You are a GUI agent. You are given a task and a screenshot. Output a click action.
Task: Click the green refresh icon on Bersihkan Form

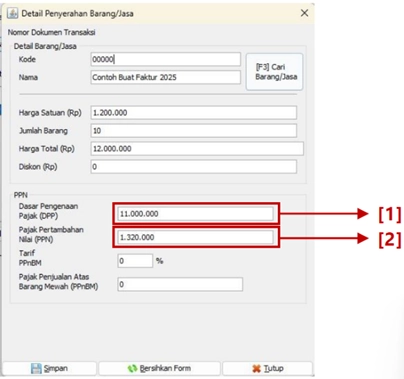132,368
